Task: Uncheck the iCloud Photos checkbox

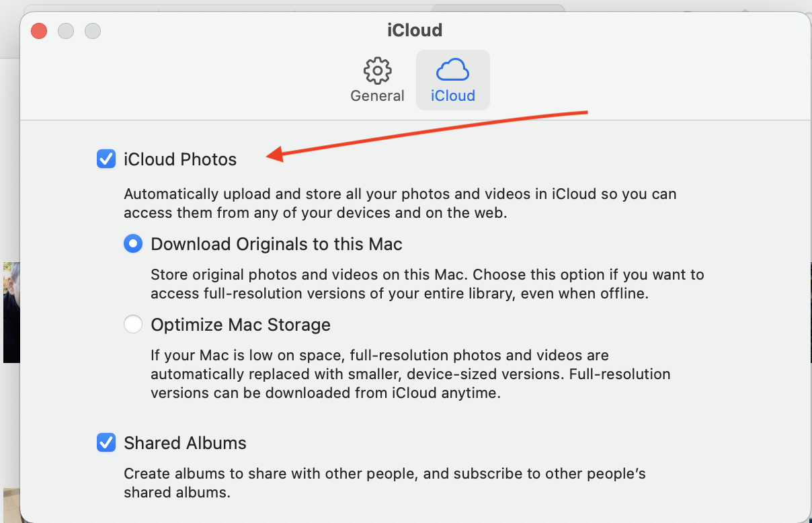Action: pos(106,159)
